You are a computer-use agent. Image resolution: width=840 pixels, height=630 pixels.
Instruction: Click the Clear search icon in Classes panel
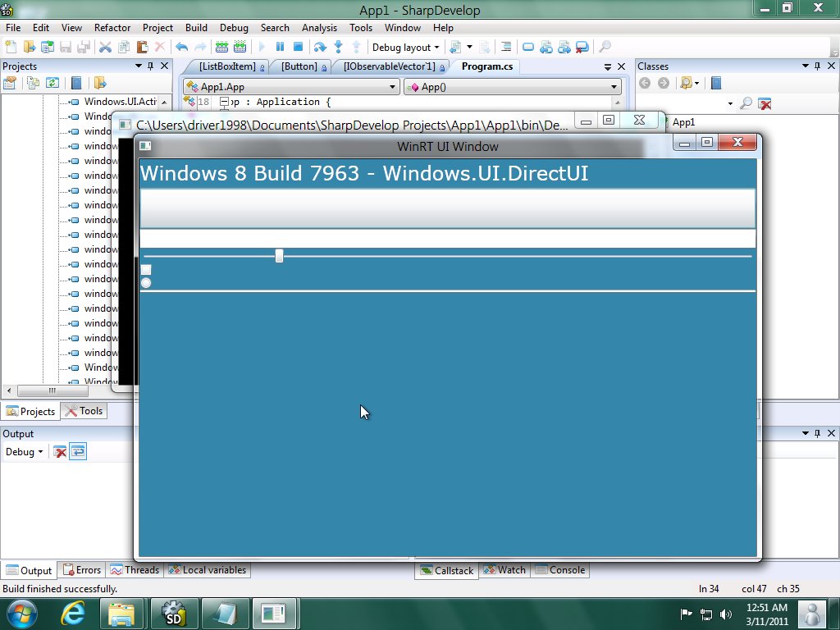(x=765, y=103)
